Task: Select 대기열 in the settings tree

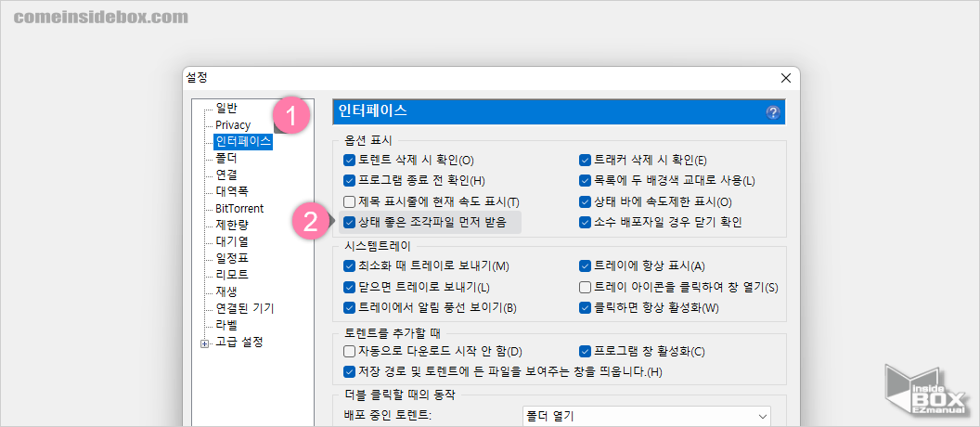Action: coord(231,241)
